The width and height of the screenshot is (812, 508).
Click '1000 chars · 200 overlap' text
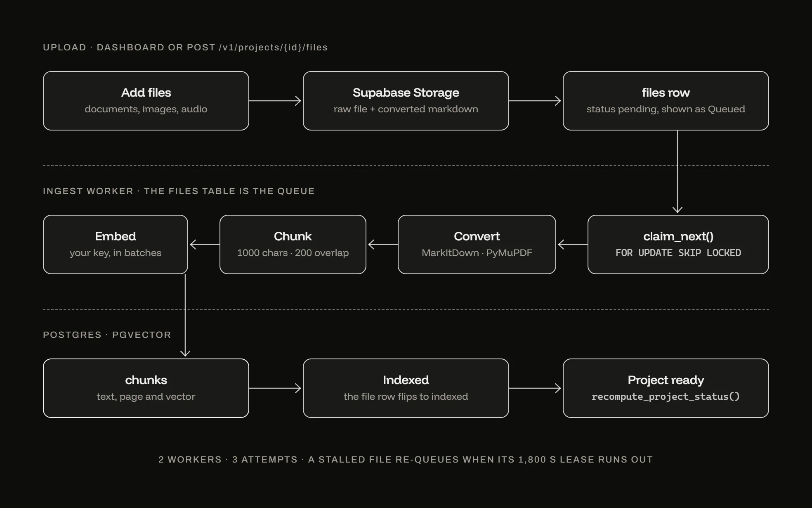[x=293, y=253]
